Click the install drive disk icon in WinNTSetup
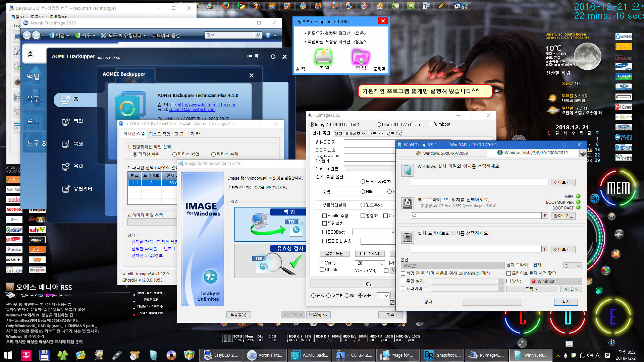This screenshot has width=644, height=362. (x=407, y=237)
